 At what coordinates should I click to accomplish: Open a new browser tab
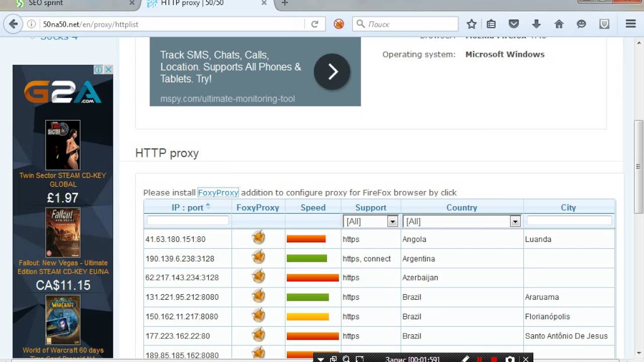coord(285,3)
